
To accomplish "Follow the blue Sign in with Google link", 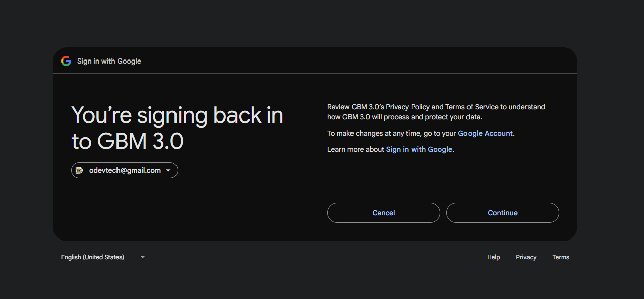I will (419, 149).
